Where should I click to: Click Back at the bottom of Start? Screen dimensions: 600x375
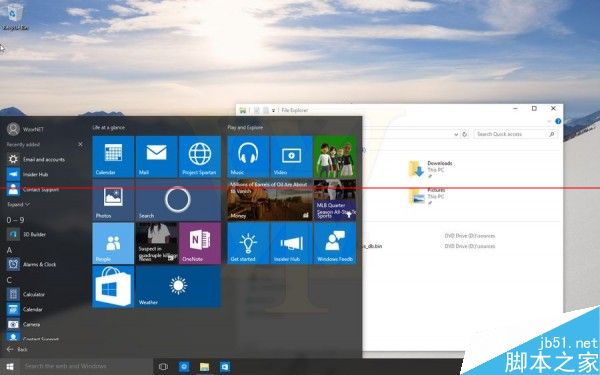(17, 349)
